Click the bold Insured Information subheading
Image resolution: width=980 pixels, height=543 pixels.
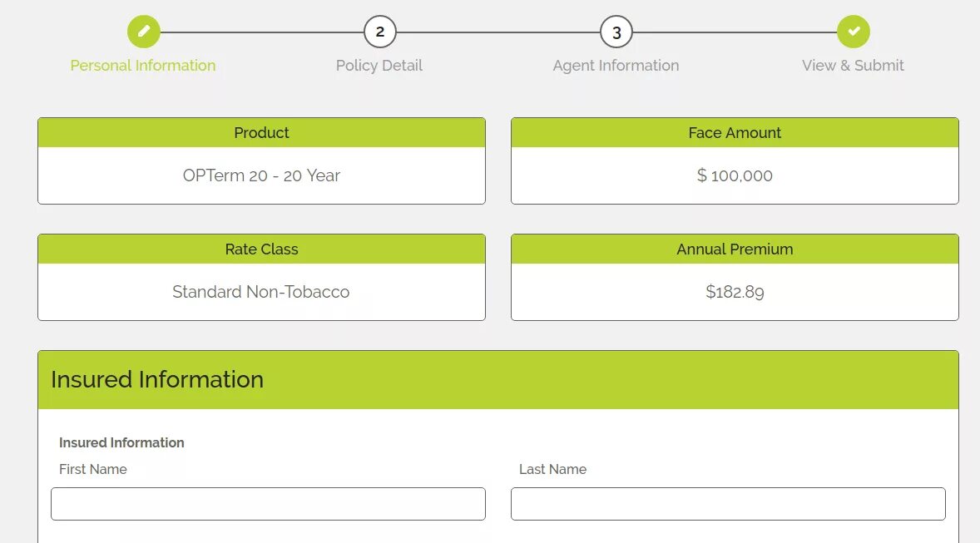121,442
